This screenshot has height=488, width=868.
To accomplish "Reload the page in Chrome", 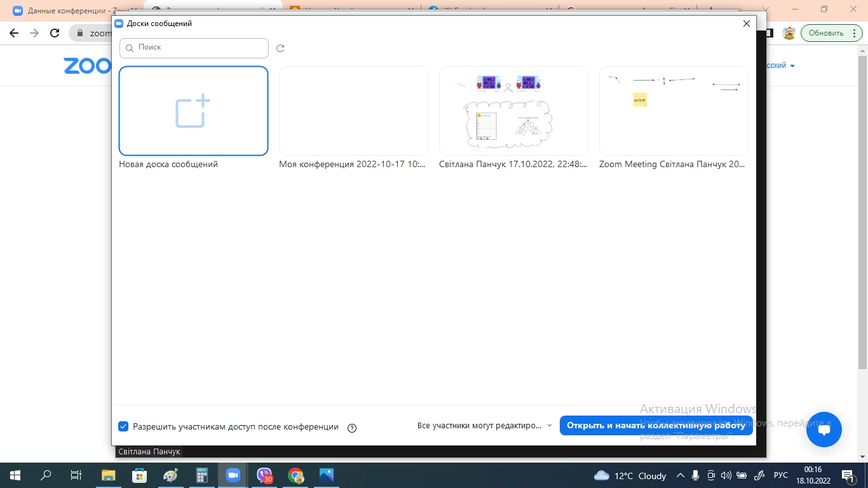I will pyautogui.click(x=55, y=33).
